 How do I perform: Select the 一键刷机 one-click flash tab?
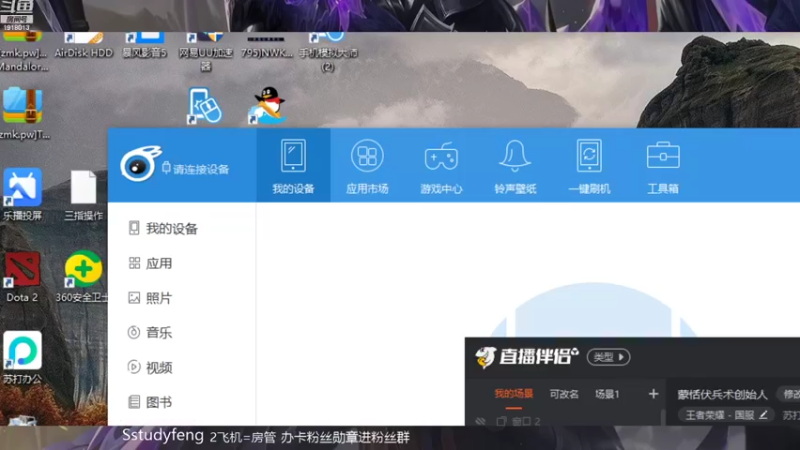coord(589,166)
